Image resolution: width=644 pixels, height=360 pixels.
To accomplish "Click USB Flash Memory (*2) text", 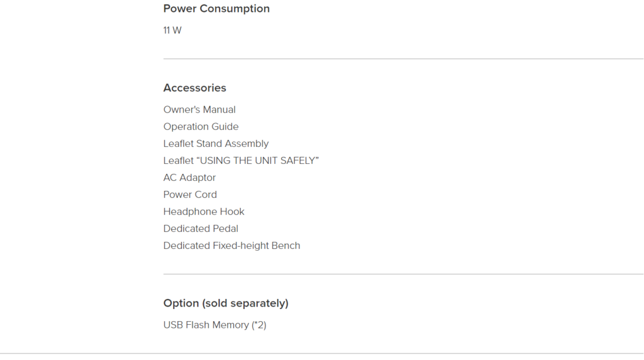I will coord(215,325).
